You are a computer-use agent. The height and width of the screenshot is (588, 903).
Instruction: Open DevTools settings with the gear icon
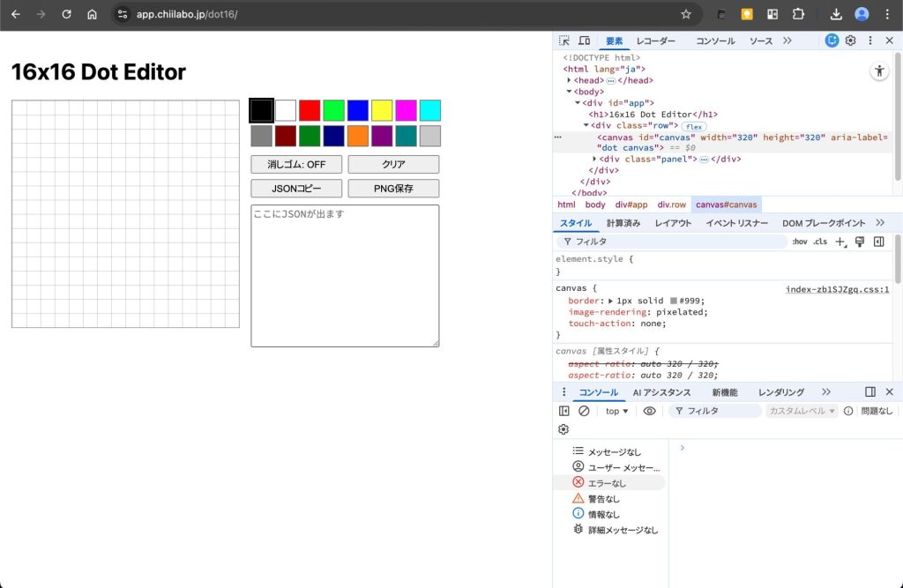coord(849,41)
